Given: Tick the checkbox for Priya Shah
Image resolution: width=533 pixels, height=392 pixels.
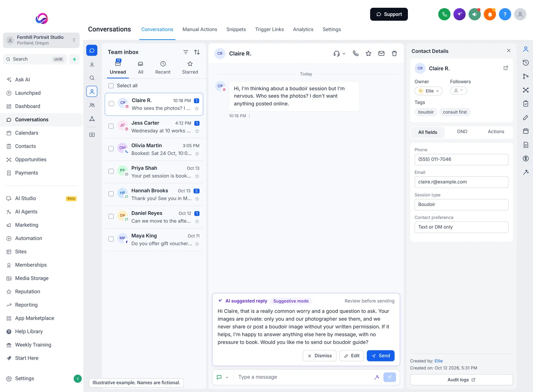Looking at the screenshot, I should coord(111,171).
